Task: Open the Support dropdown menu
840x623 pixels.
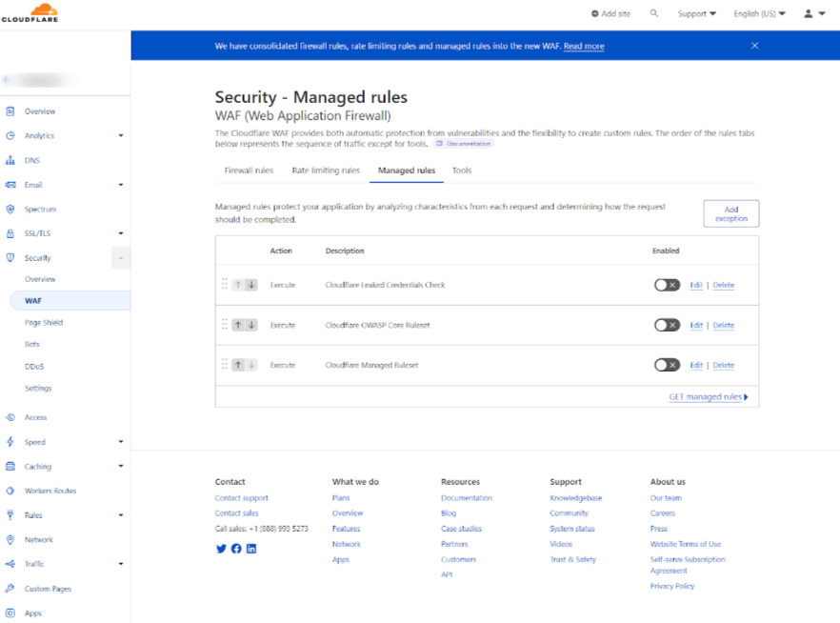Action: pos(696,14)
